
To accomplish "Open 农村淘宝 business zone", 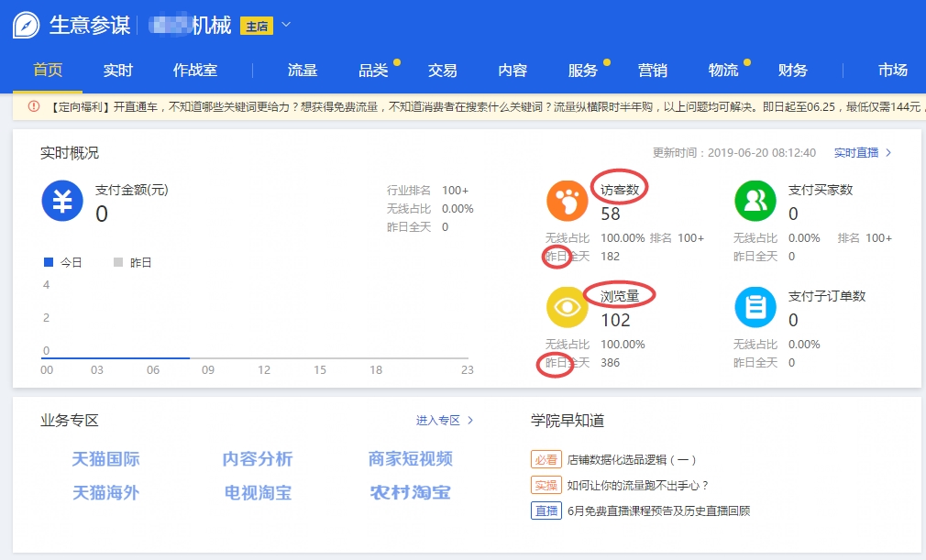I will pyautogui.click(x=411, y=492).
